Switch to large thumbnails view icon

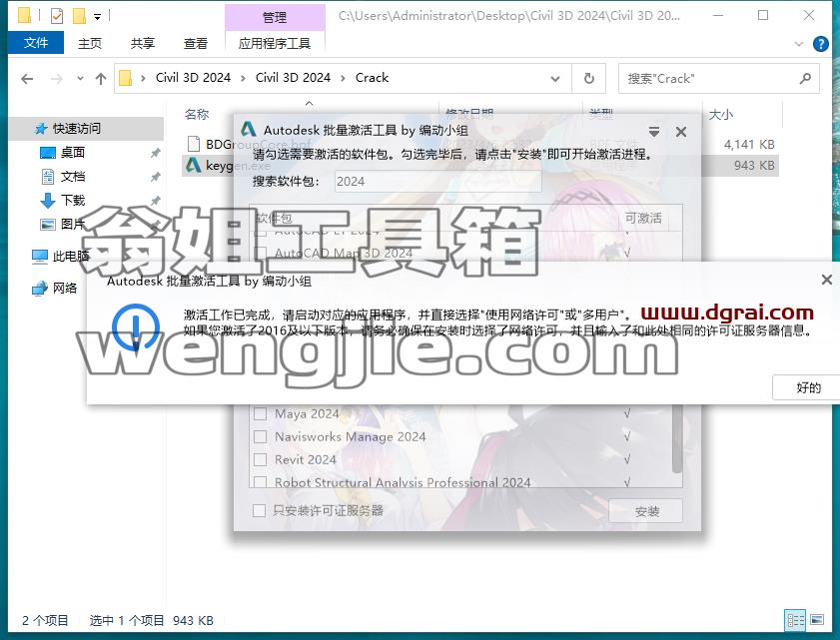point(817,620)
